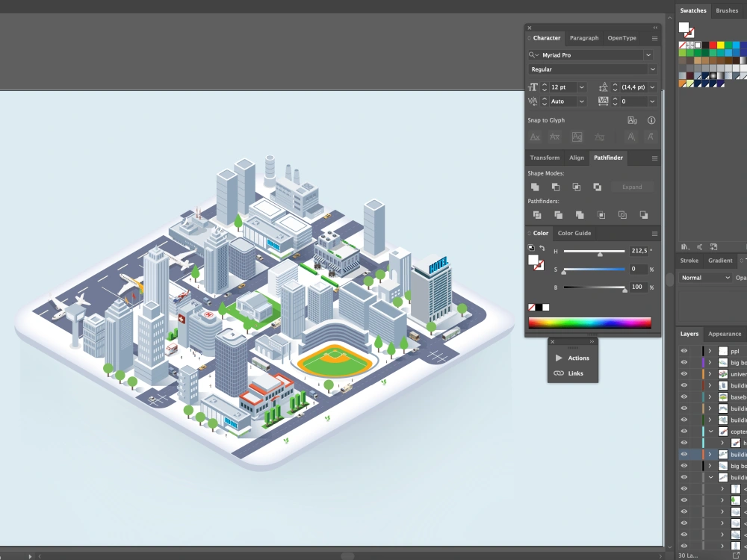Open the font family dropdown for Myriad Pro
Viewport: 747px width, 560px height.
pyautogui.click(x=648, y=55)
